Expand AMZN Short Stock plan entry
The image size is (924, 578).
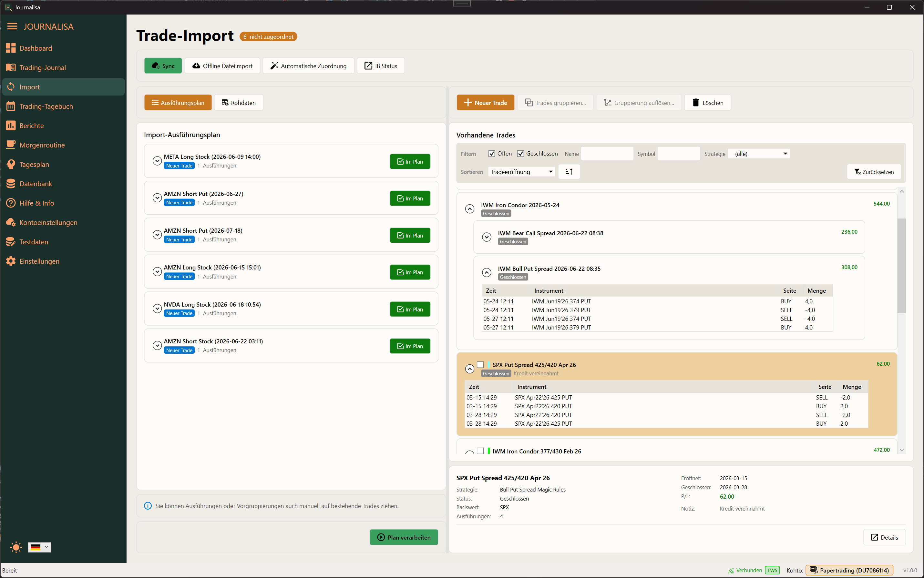point(157,346)
